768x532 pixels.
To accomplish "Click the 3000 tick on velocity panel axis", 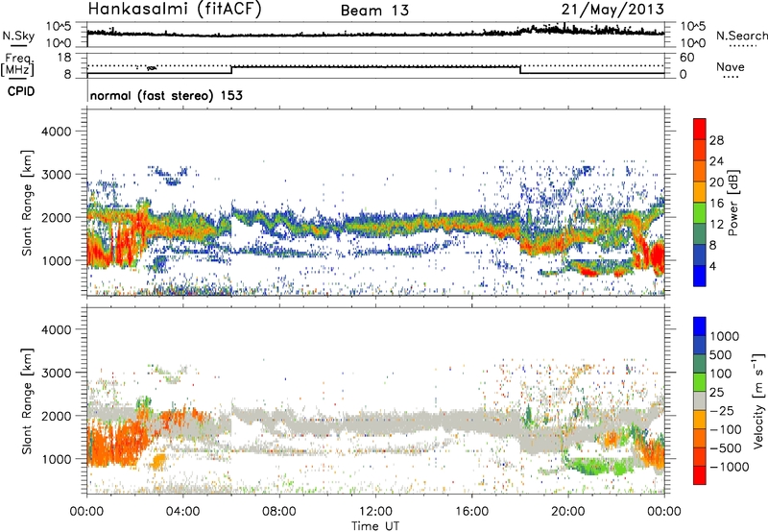I will [x=56, y=373].
